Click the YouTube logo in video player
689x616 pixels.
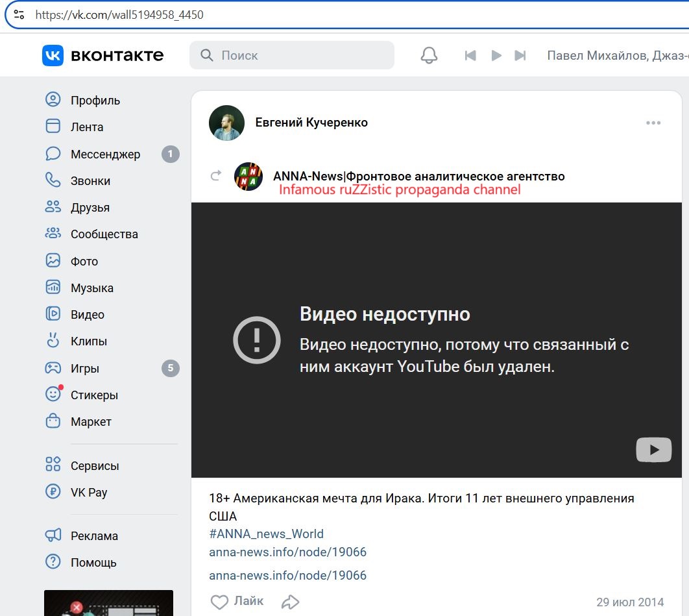(x=653, y=450)
